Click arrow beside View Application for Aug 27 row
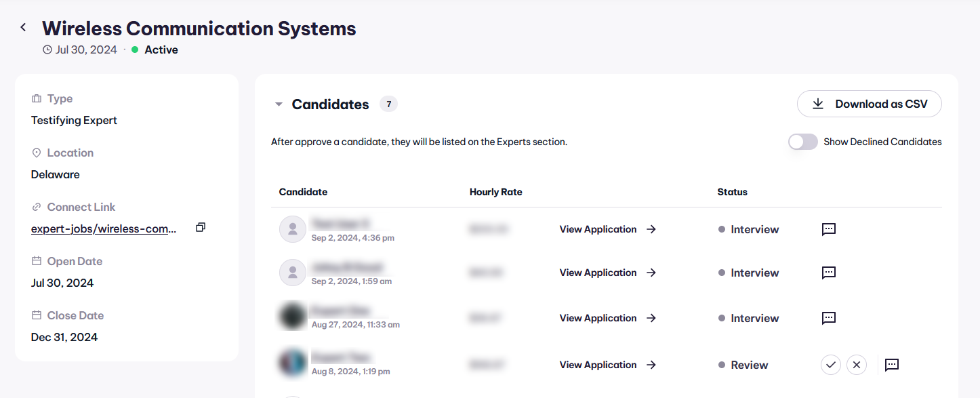The image size is (980, 398). tap(651, 318)
